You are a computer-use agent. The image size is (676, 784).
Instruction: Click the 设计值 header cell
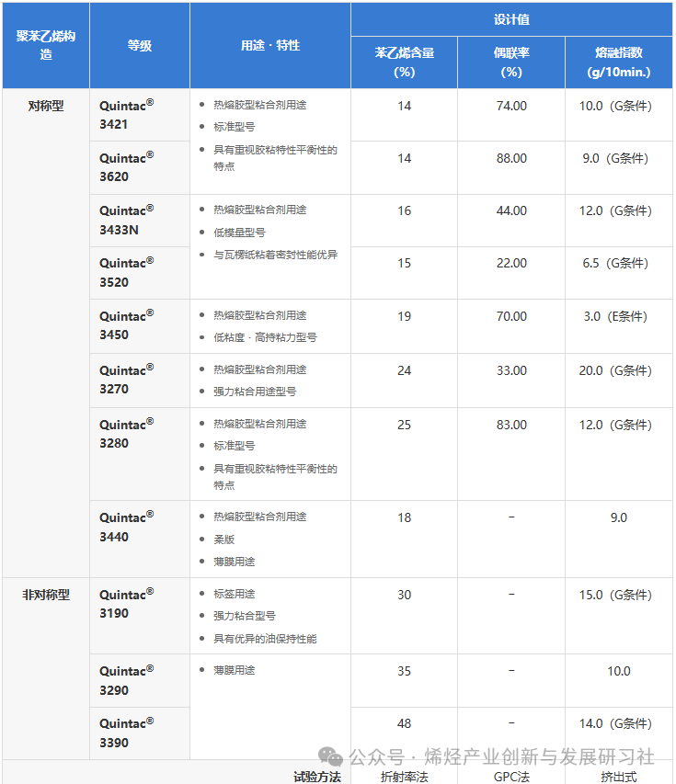(511, 19)
